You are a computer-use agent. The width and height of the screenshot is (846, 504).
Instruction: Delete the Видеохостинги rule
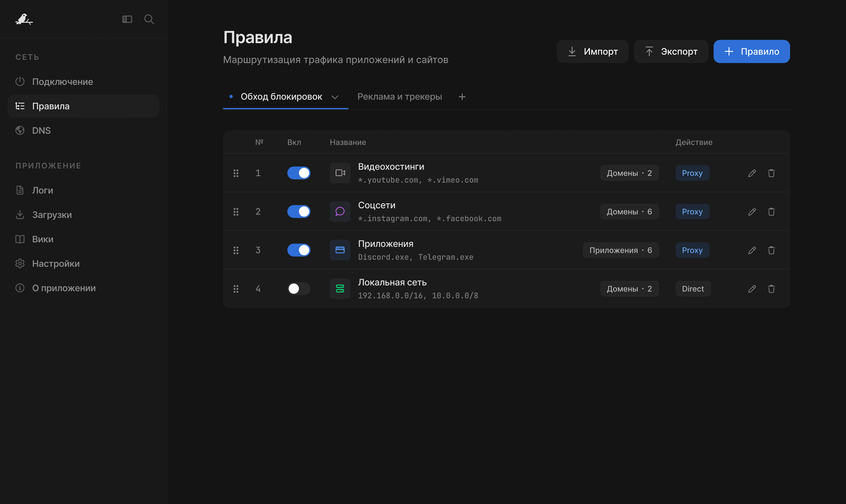(771, 173)
